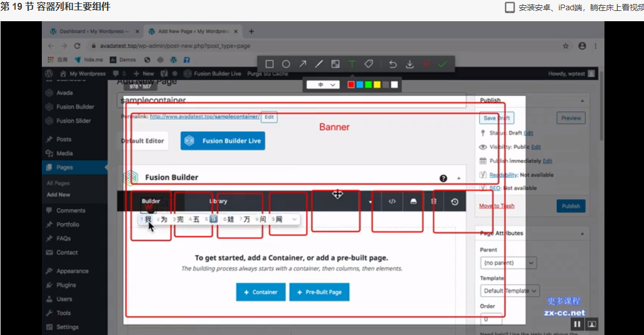The width and height of the screenshot is (644, 335).
Task: Open Fusion Slider in the sidebar
Action: click(x=74, y=121)
